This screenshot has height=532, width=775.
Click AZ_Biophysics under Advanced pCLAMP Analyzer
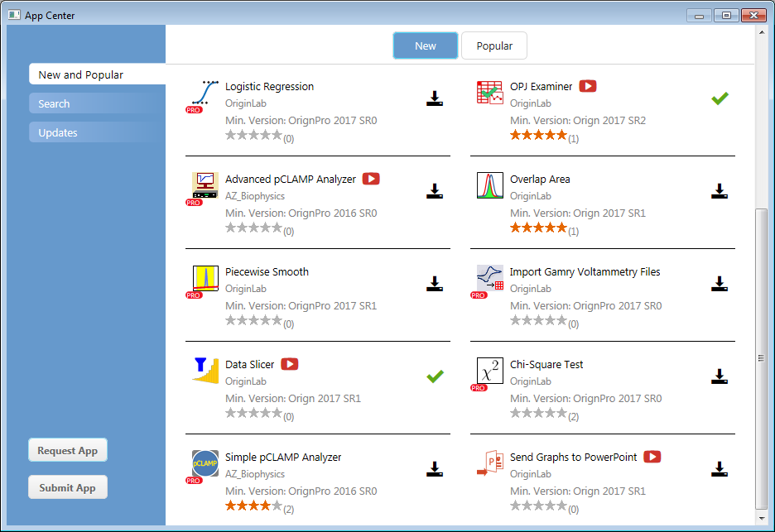[255, 196]
